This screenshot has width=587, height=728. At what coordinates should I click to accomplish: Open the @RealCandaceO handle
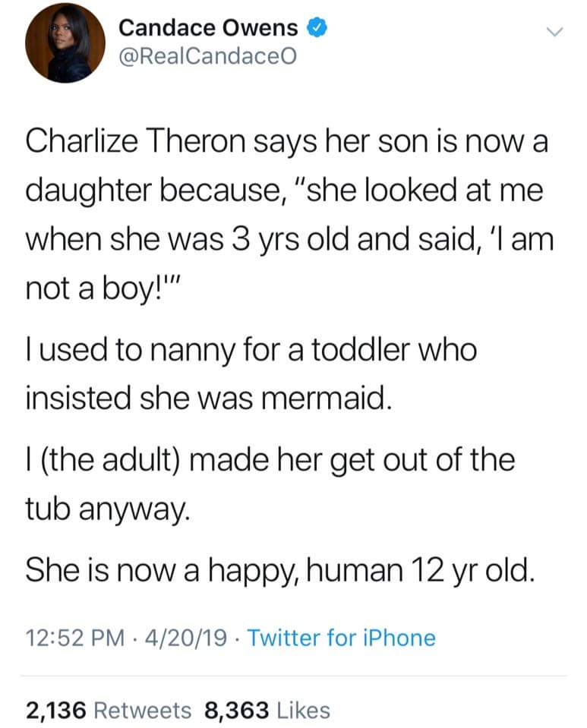207,57
